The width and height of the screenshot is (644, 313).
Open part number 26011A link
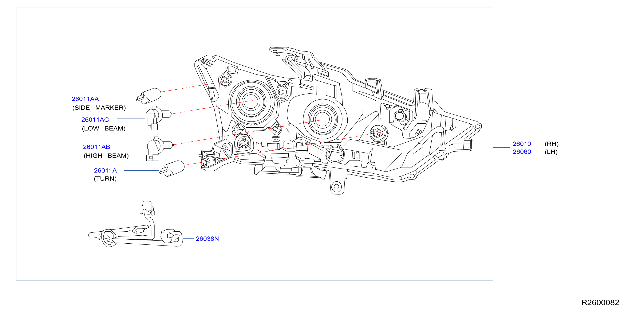[105, 170]
